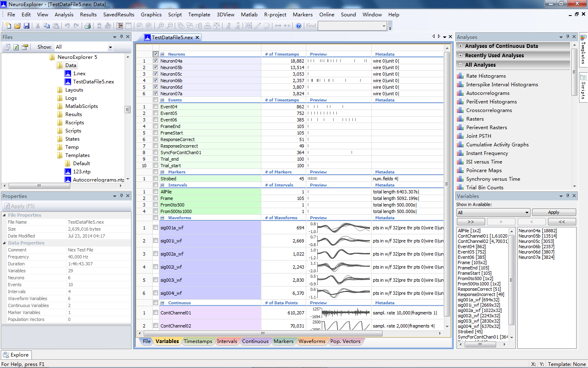Select Crosscorrelograms in analyses list
The image size is (588, 368).
489,110
